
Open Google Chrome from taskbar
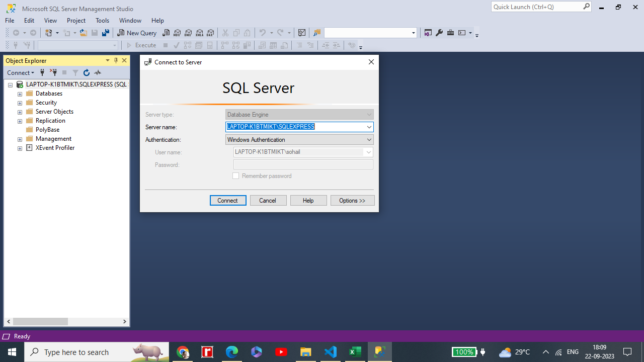click(183, 352)
